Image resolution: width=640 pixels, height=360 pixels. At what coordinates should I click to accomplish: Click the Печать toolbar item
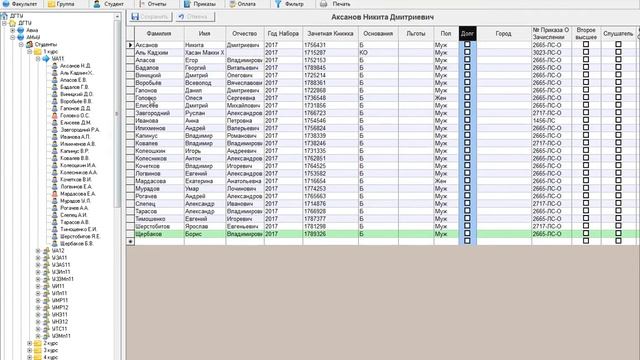click(x=336, y=4)
